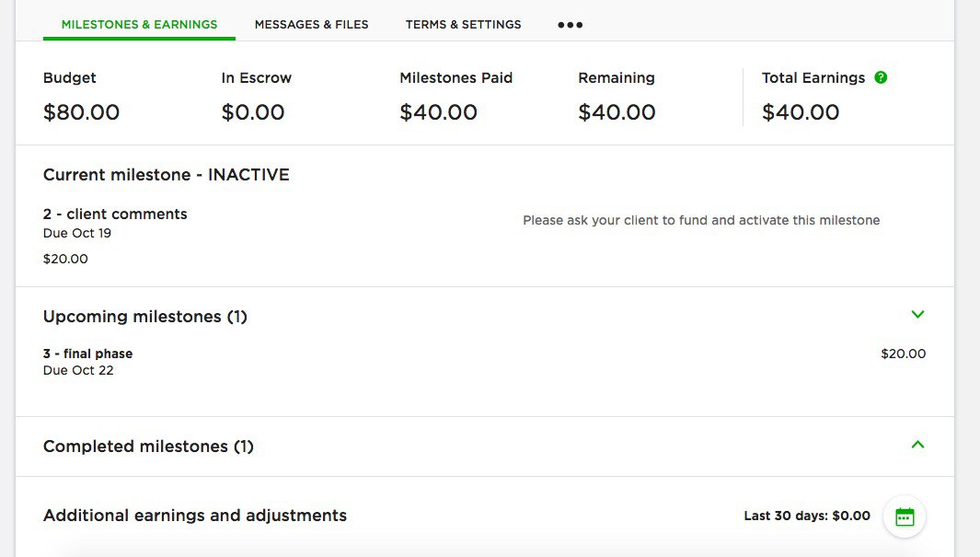The height and width of the screenshot is (557, 980).
Task: Click the Remaining $40.00 amount
Action: pos(617,112)
